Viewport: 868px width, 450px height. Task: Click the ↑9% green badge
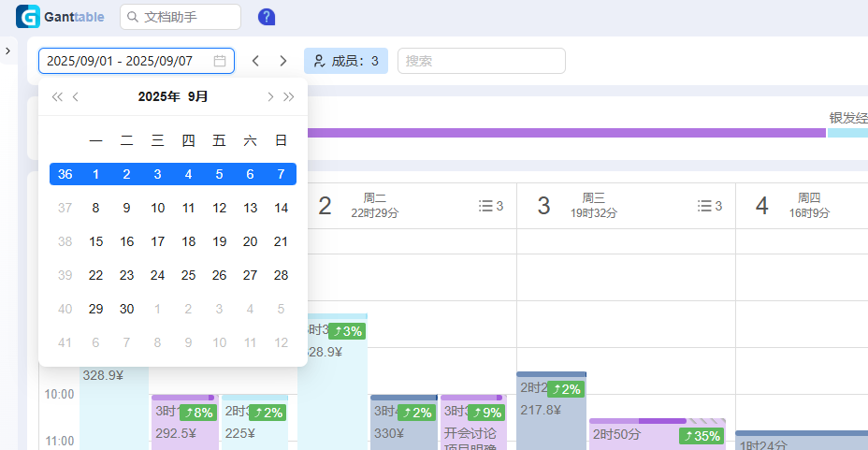[x=486, y=413]
